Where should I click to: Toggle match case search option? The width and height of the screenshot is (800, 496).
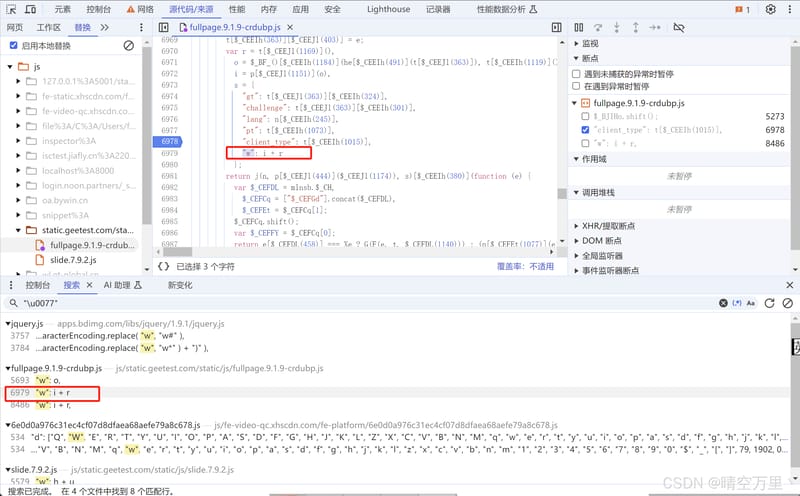pyautogui.click(x=751, y=303)
